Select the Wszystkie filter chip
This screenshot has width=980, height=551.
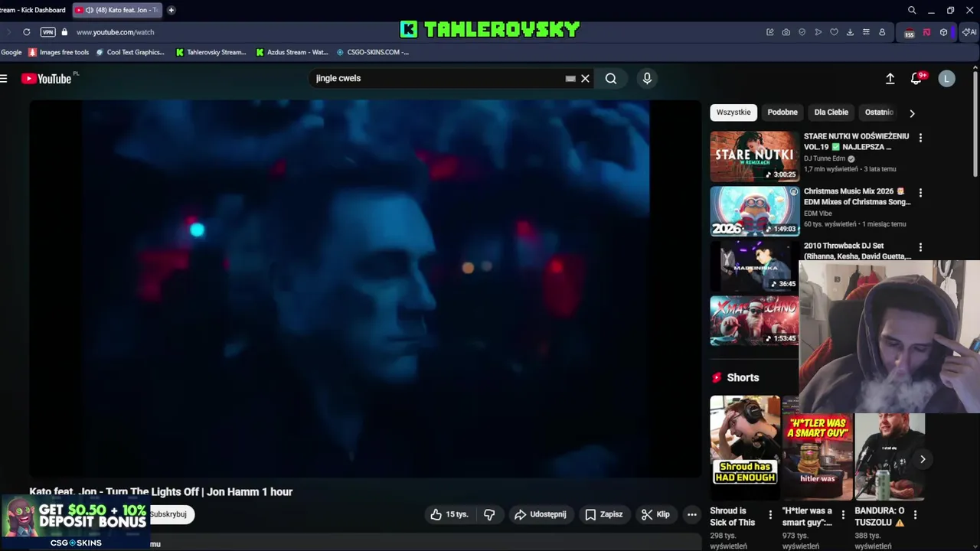coord(733,112)
